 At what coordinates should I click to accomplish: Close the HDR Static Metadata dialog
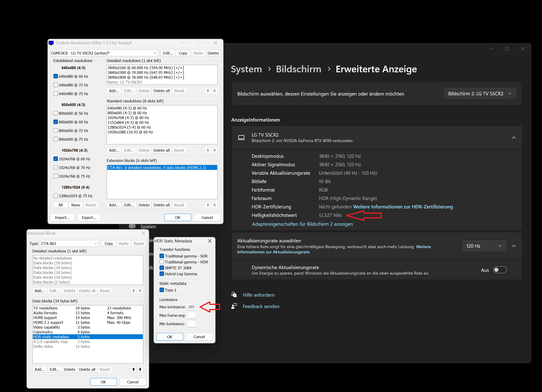(210, 241)
